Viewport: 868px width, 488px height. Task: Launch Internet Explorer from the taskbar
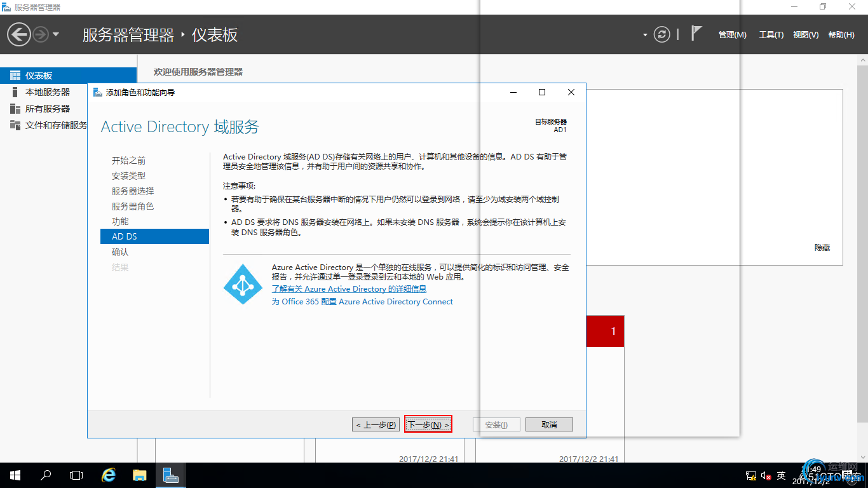tap(109, 475)
